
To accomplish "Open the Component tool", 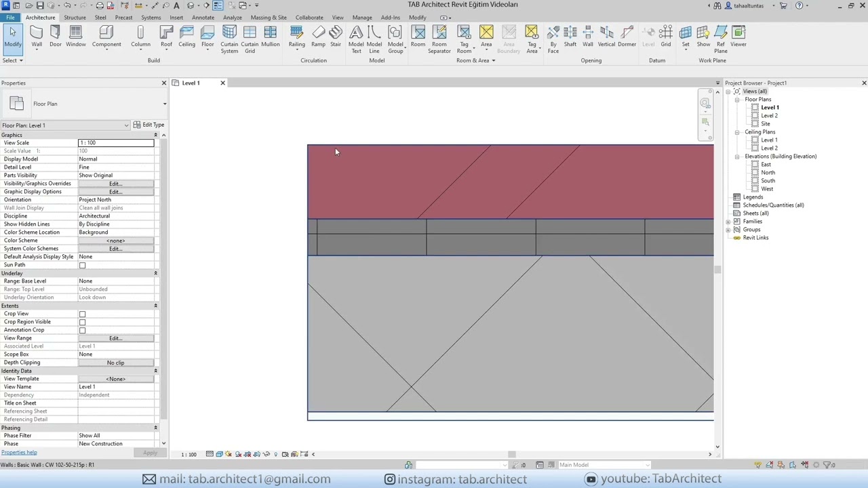I will pos(106,37).
